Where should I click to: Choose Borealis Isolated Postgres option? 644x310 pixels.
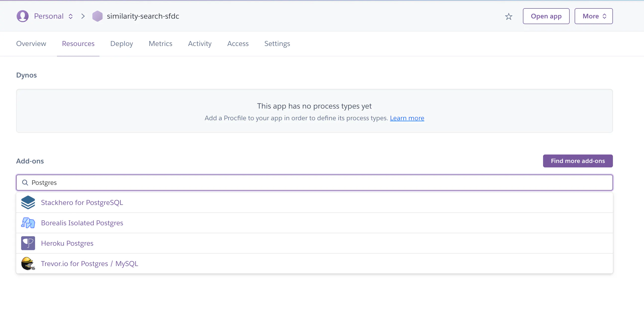tap(82, 223)
